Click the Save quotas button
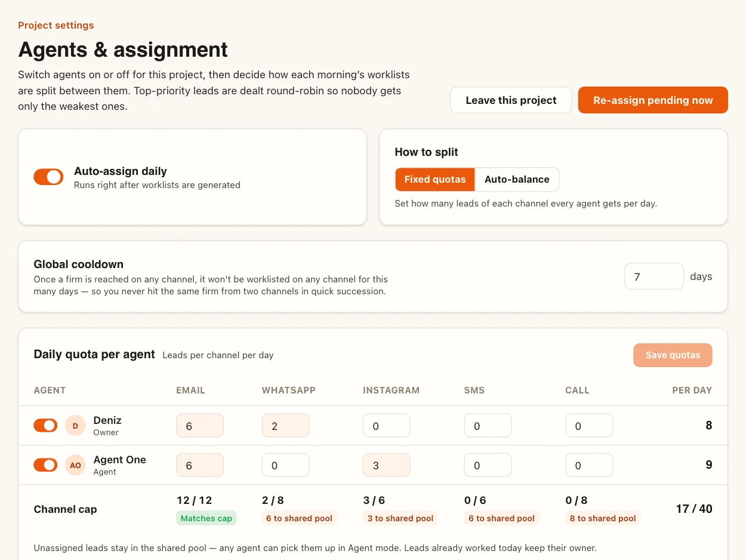The image size is (746, 560). 673,355
